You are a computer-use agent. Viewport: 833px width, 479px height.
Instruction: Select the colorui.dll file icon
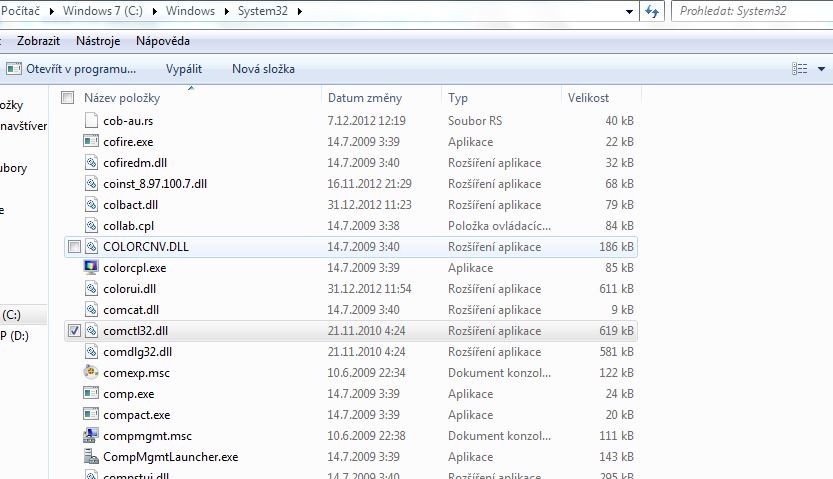pos(91,288)
